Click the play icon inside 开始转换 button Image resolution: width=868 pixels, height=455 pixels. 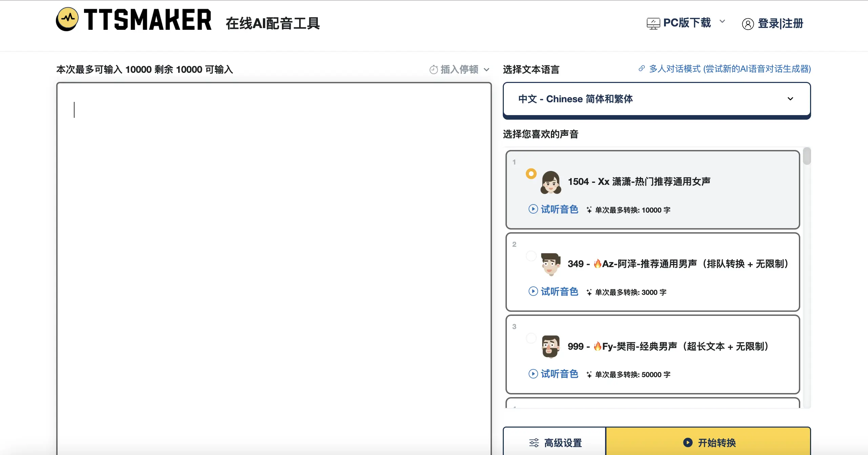coord(687,442)
